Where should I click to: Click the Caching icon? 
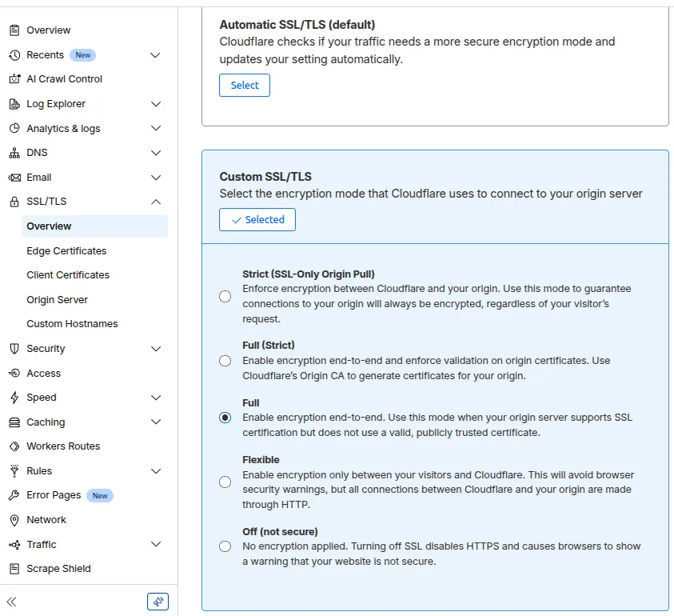[13, 422]
